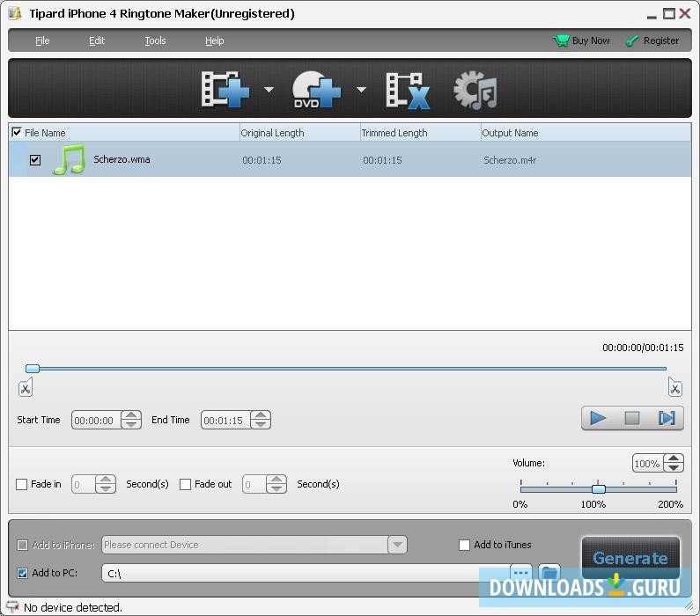This screenshot has height=616, width=700.
Task: Click the play trimmed segment button
Action: coord(667,418)
